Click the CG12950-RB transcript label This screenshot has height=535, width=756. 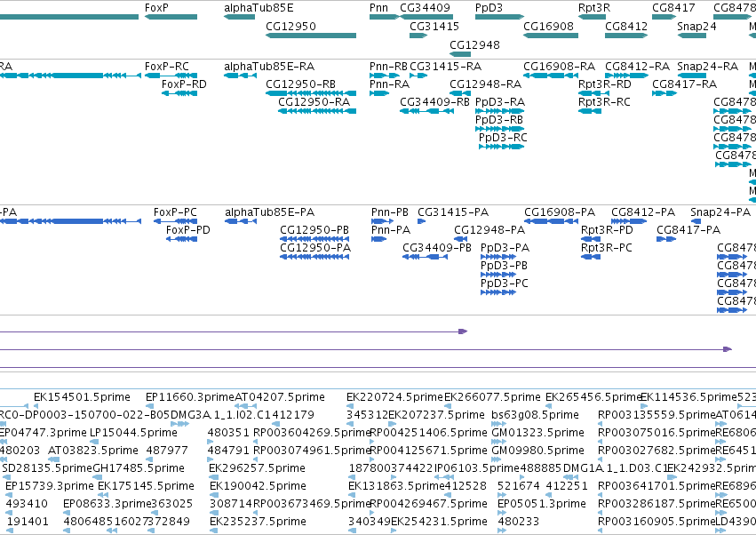[300, 84]
